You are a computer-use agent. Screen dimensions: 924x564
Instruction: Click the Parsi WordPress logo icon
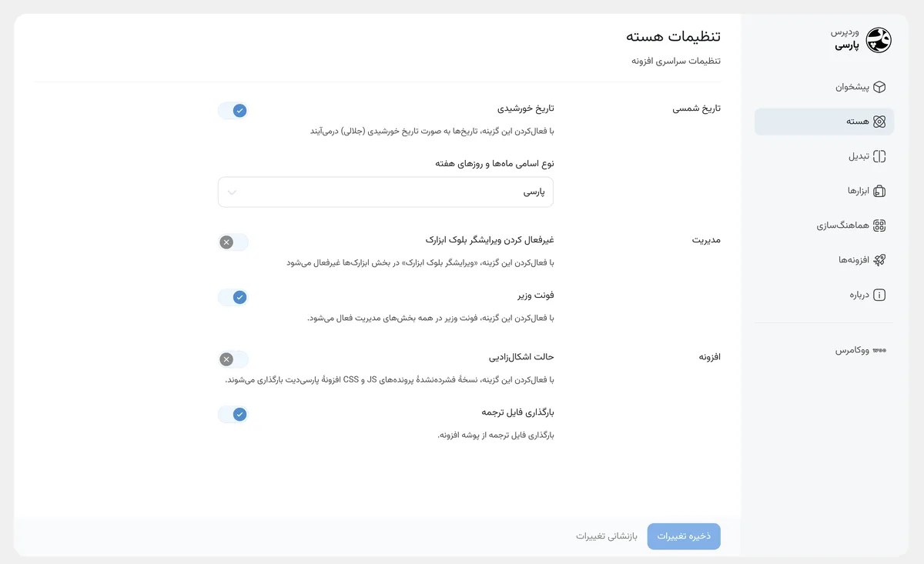[878, 40]
